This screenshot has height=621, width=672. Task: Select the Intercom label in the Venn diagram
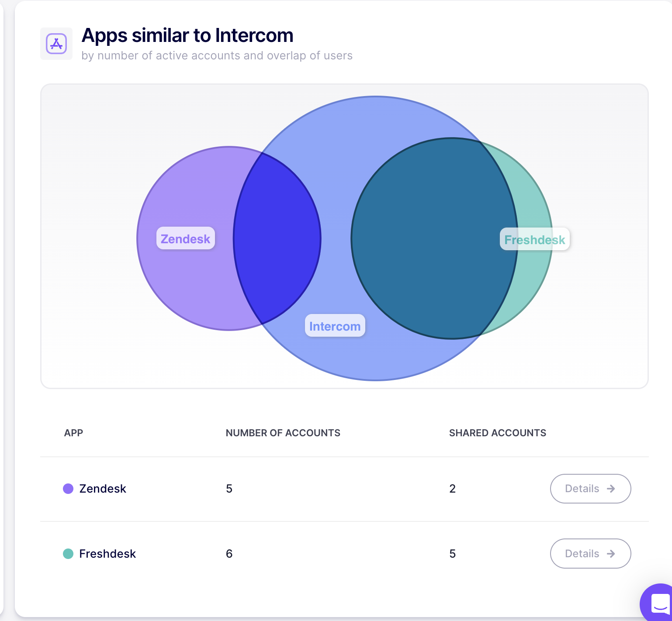(335, 326)
